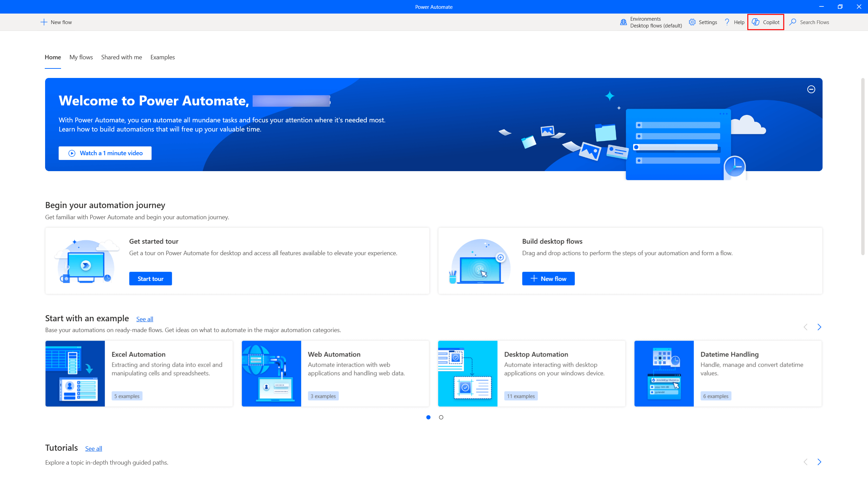Open the Excel Automation example card
Image resolution: width=868 pixels, height=488 pixels.
(139, 373)
